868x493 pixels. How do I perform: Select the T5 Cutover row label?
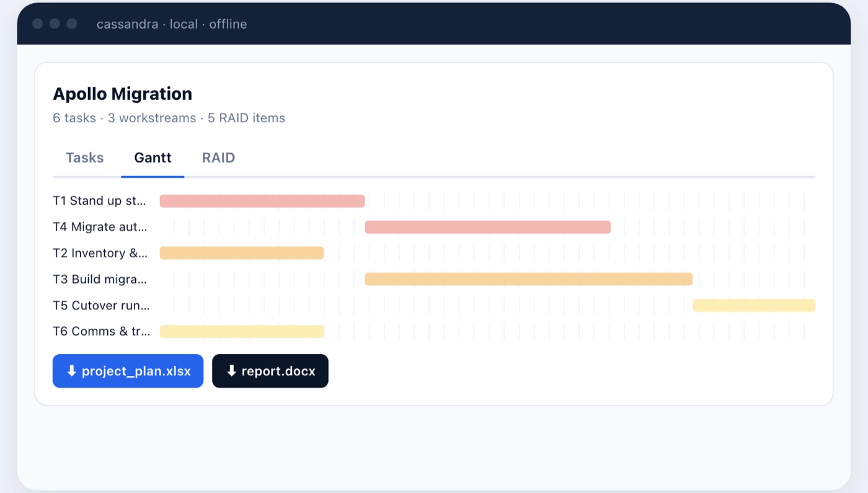point(101,305)
